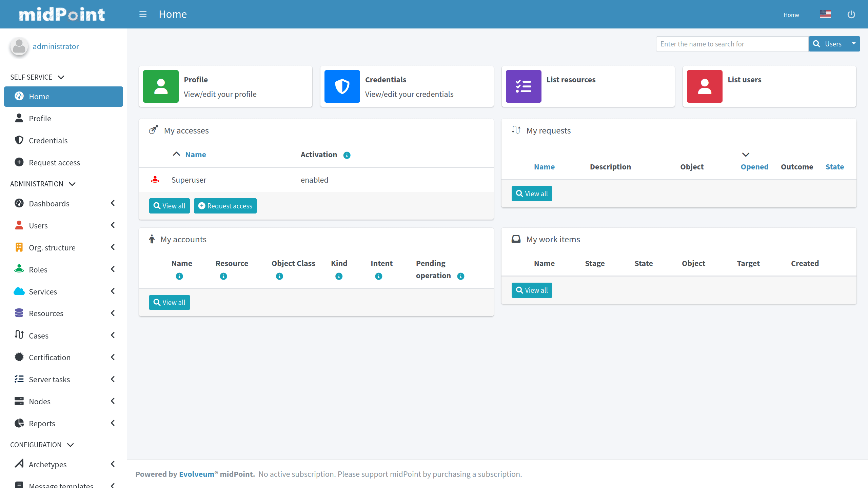Screen dimensions: 868x488
Task: Click the Superuser role icon in My accesses
Action: pyautogui.click(x=155, y=180)
